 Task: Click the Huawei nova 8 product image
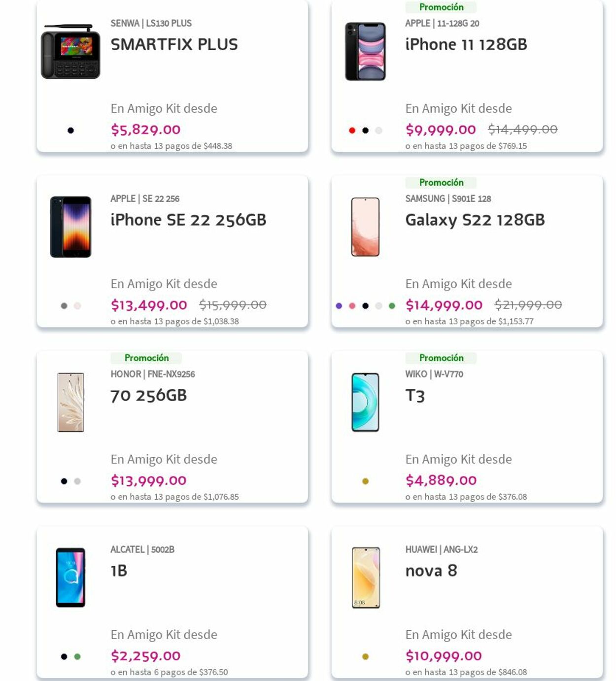[365, 578]
